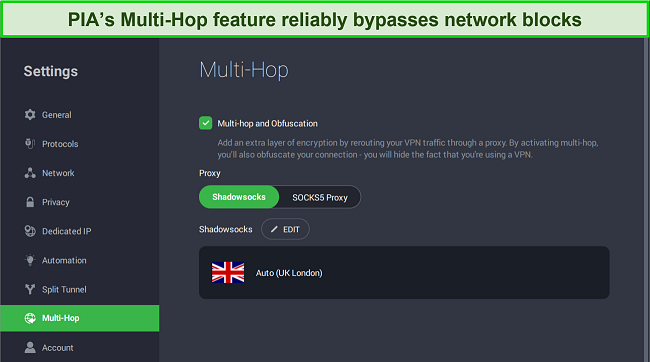This screenshot has height=362, width=650.
Task: Click the multi-hop description paragraph
Action: pos(407,148)
